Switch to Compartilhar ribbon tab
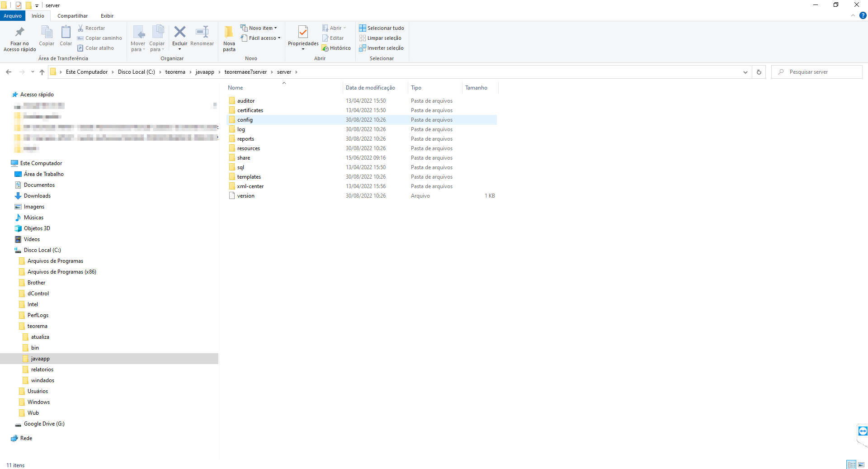 (72, 16)
